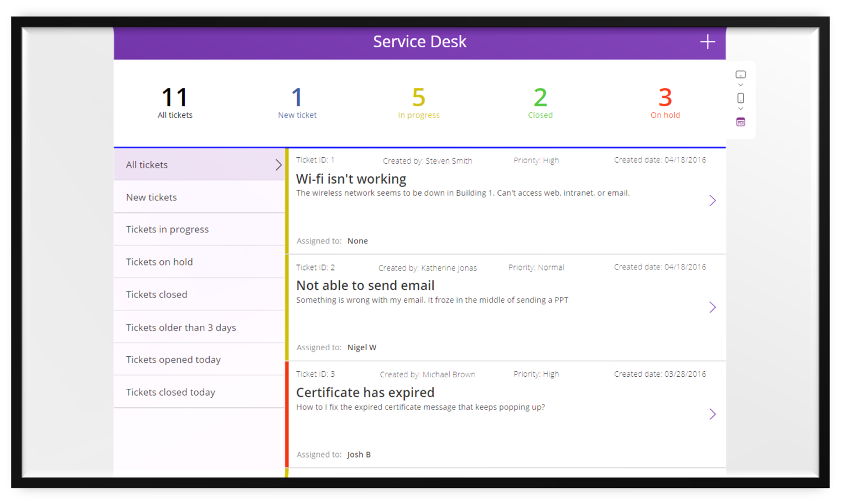Click "Created by: Steven Smith" text

tap(427, 161)
